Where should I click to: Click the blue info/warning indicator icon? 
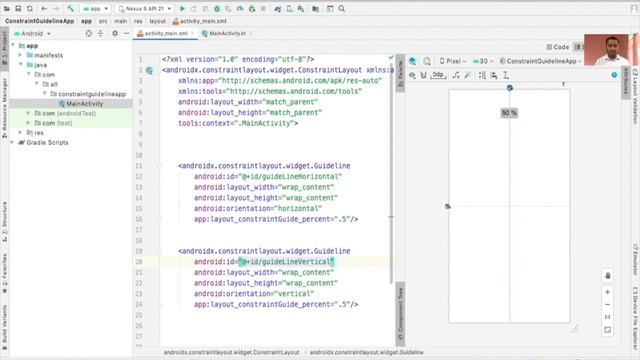pyautogui.click(x=614, y=75)
